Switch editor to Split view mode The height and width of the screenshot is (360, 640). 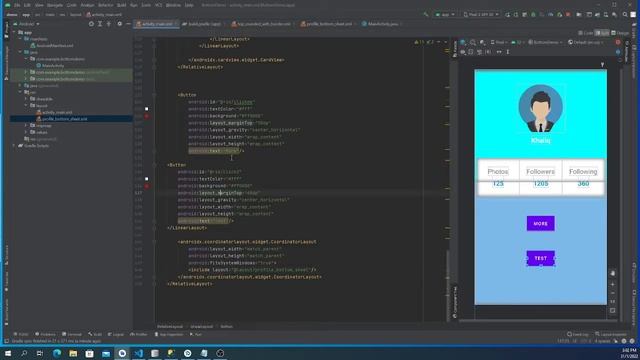[602, 33]
